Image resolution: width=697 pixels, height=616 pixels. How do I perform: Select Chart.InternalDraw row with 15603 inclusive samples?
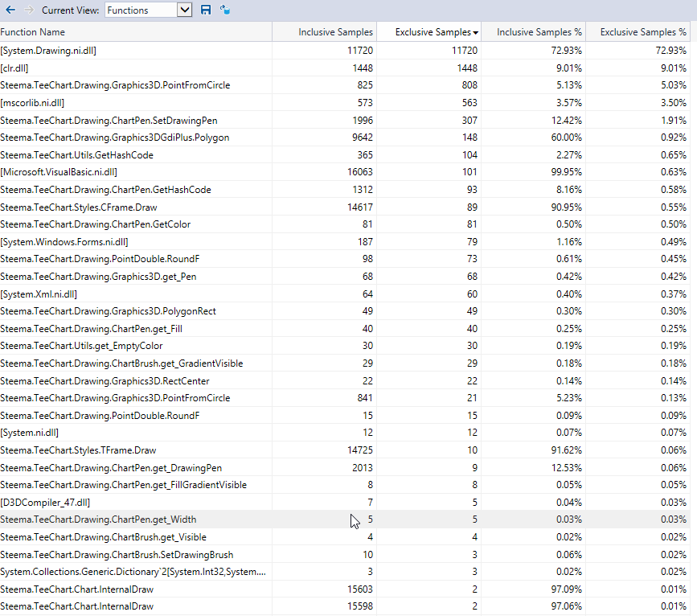tap(345, 589)
